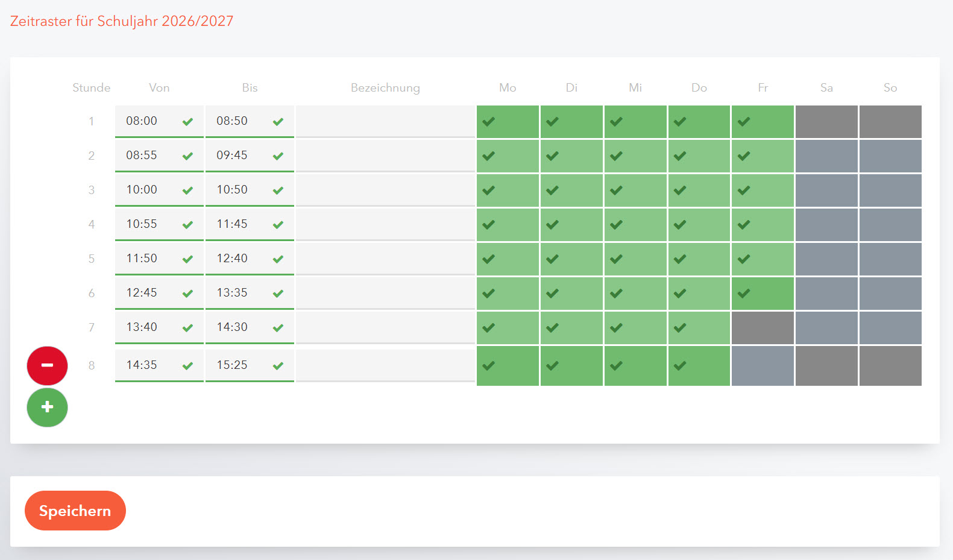Disable Wednesday for lesson 4
The width and height of the screenshot is (953, 560).
tap(635, 224)
